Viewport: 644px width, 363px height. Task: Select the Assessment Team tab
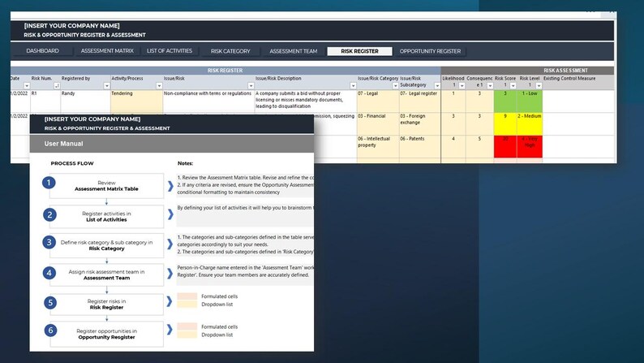[x=294, y=51]
